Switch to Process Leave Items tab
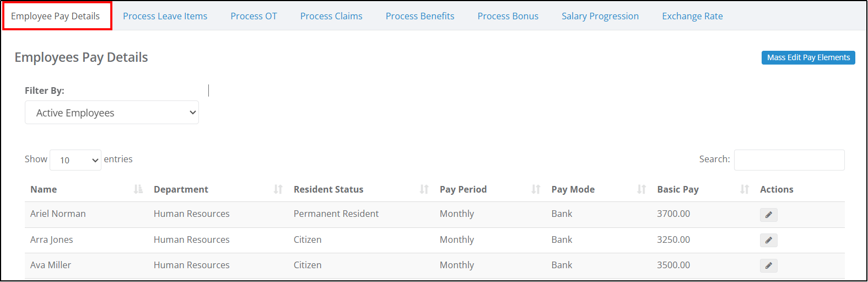Screen dimensions: 868x282 pos(165,16)
